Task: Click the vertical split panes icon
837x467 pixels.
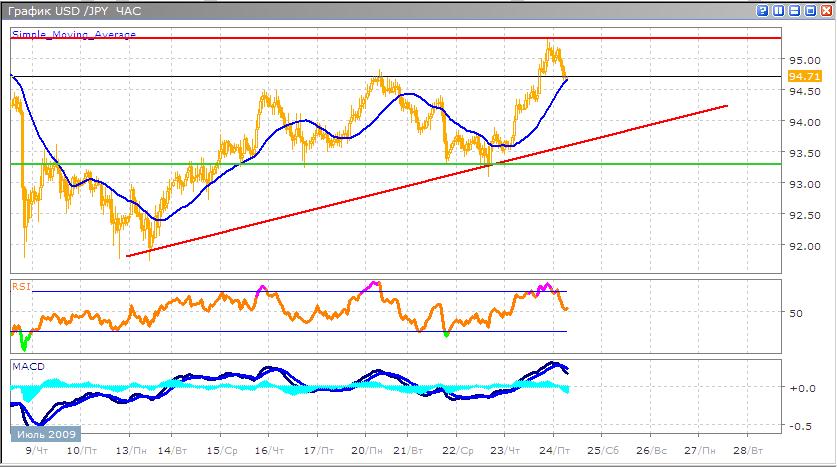Action: (x=778, y=11)
